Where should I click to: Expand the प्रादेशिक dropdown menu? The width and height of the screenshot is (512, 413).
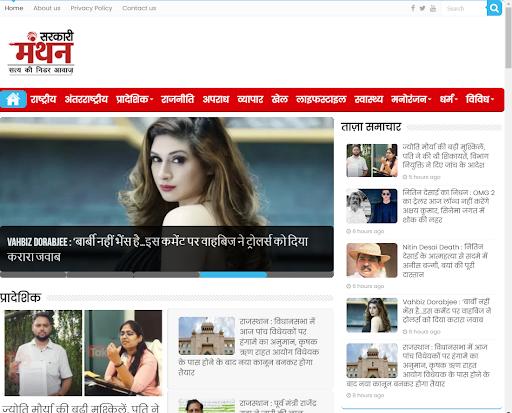(134, 99)
